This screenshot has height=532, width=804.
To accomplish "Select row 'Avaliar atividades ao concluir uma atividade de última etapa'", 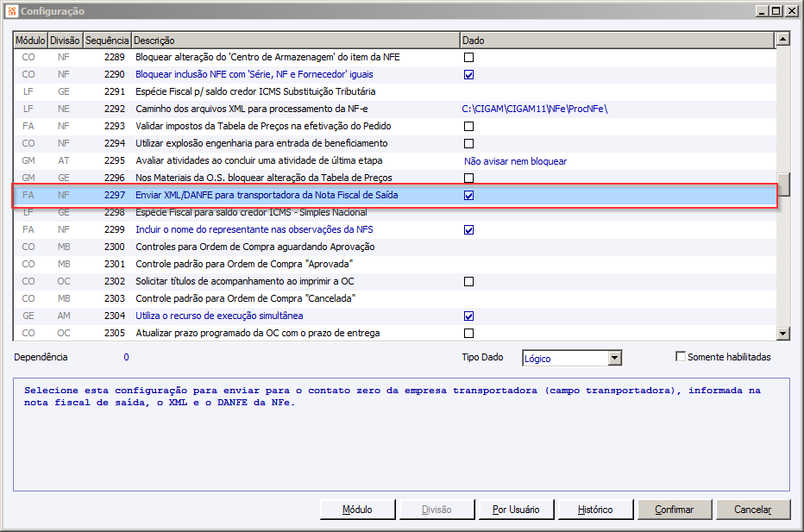I will (x=394, y=160).
